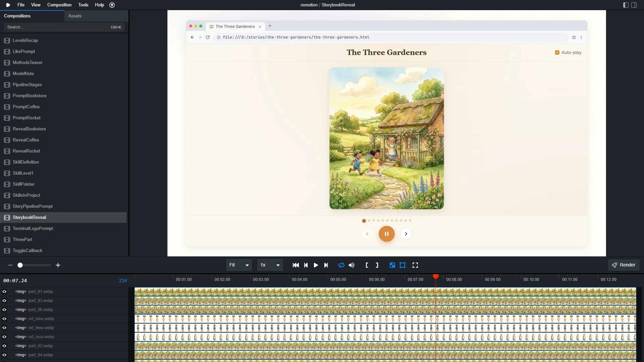The image size is (644, 362).
Task: Close The Three Gardeners browser tab
Action: point(260,26)
